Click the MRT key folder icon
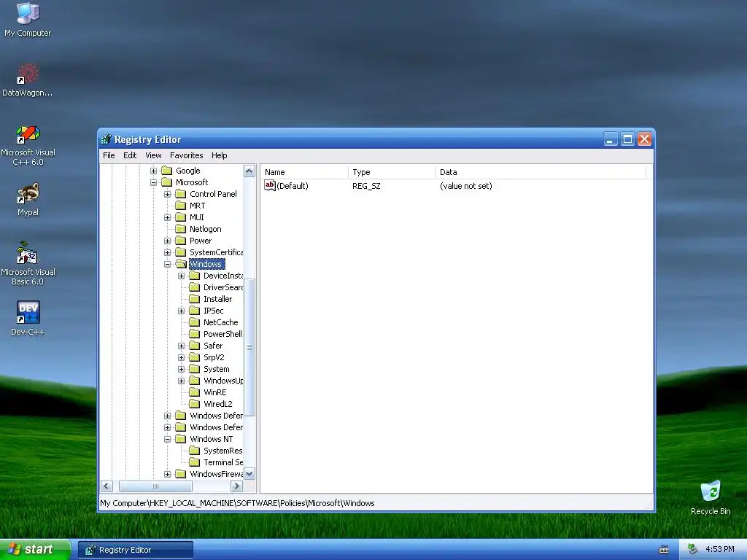This screenshot has height=560, width=747. (x=181, y=206)
